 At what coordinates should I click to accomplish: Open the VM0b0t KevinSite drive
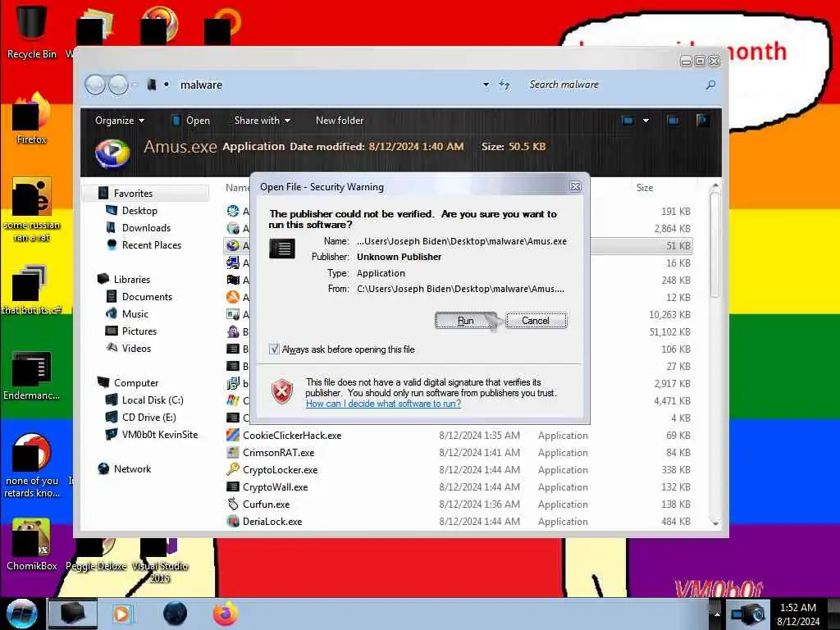tap(159, 435)
